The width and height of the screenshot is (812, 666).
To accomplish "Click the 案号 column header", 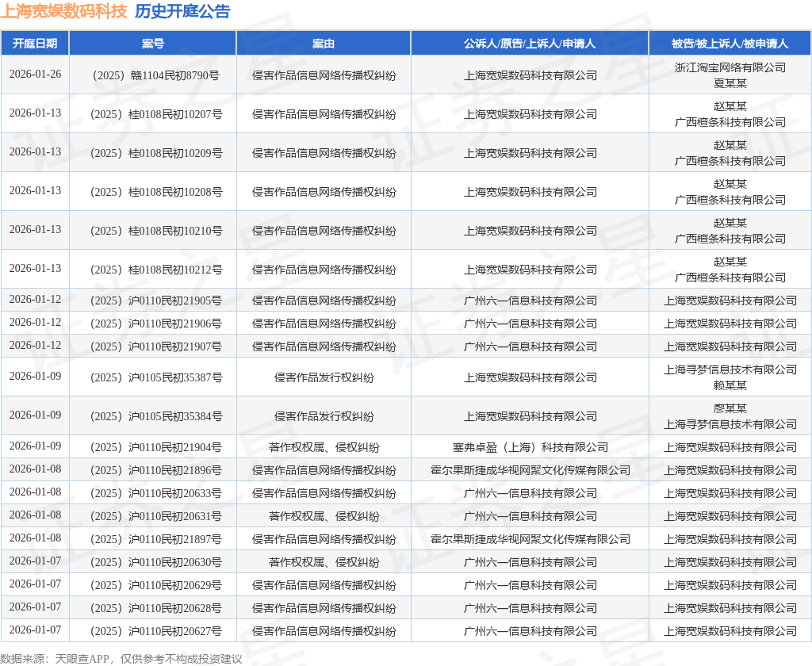I will tap(153, 44).
